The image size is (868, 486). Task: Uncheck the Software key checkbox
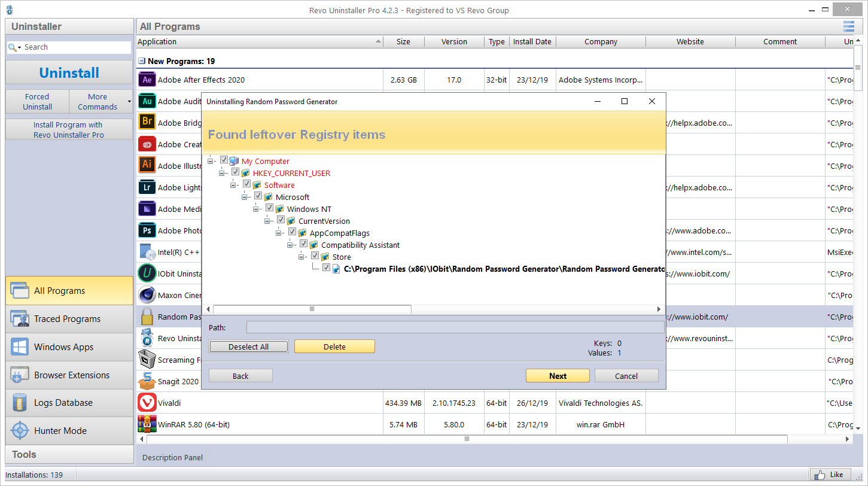tap(247, 184)
